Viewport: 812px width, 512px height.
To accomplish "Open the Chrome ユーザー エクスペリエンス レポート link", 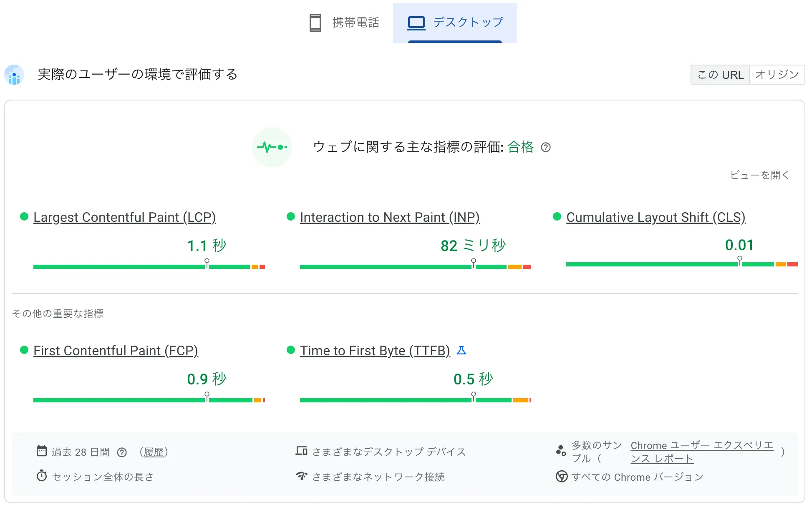I will tap(702, 452).
